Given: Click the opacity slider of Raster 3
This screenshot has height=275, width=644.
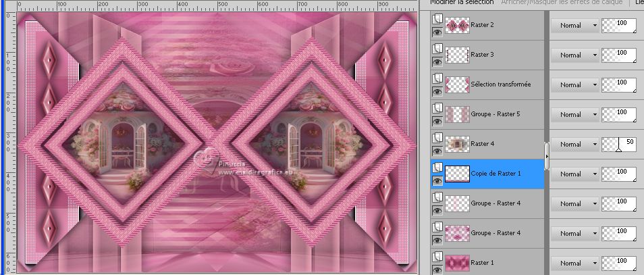Looking at the screenshot, I should (619, 55).
